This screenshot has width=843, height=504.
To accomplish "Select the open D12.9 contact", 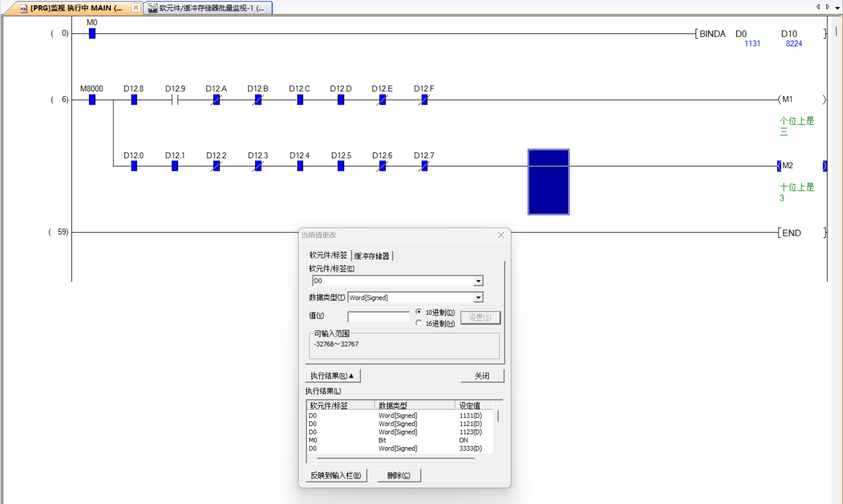I will pos(175,100).
